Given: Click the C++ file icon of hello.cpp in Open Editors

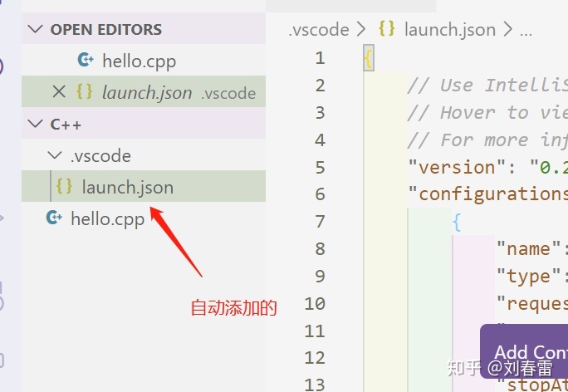Looking at the screenshot, I should (86, 60).
